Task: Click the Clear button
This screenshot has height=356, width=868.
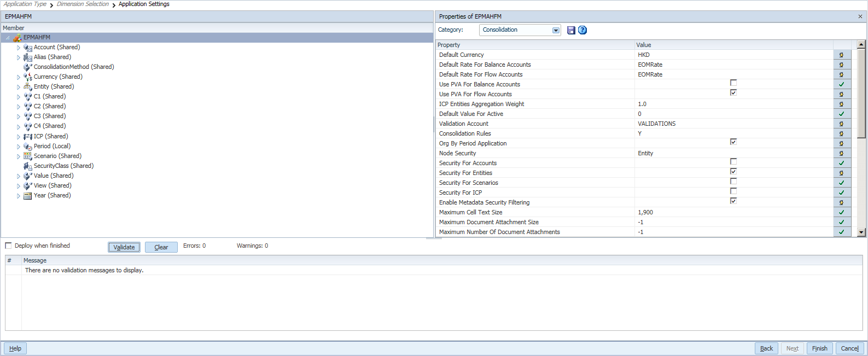Action: 161,247
